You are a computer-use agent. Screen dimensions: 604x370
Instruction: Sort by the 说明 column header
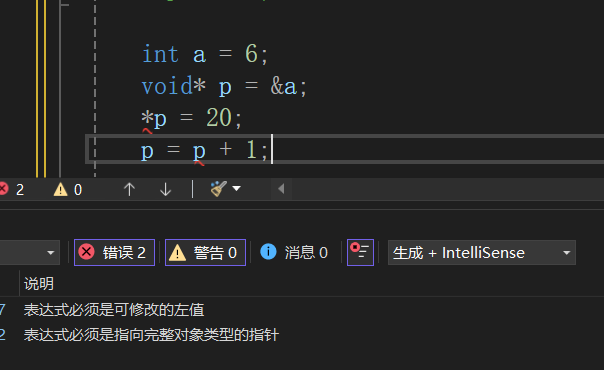pos(39,284)
